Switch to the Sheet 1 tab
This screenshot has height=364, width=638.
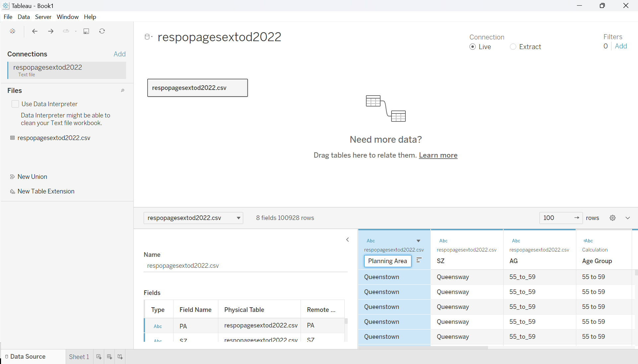point(79,357)
